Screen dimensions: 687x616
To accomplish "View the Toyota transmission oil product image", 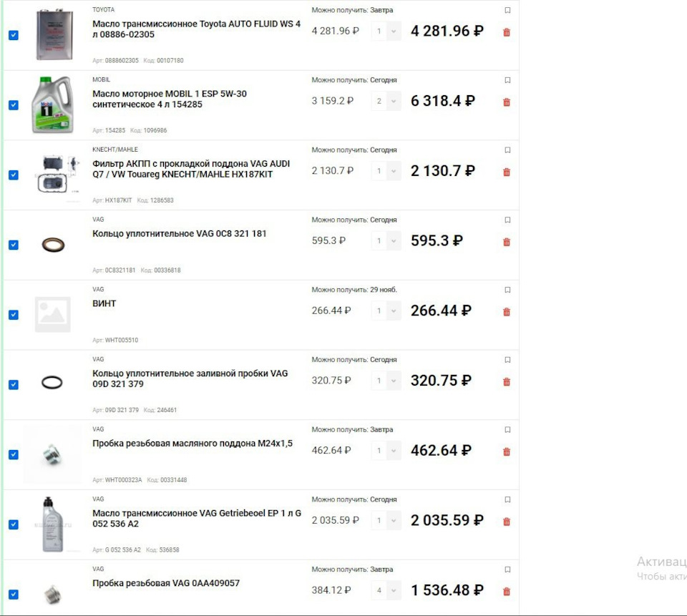I will (x=55, y=35).
